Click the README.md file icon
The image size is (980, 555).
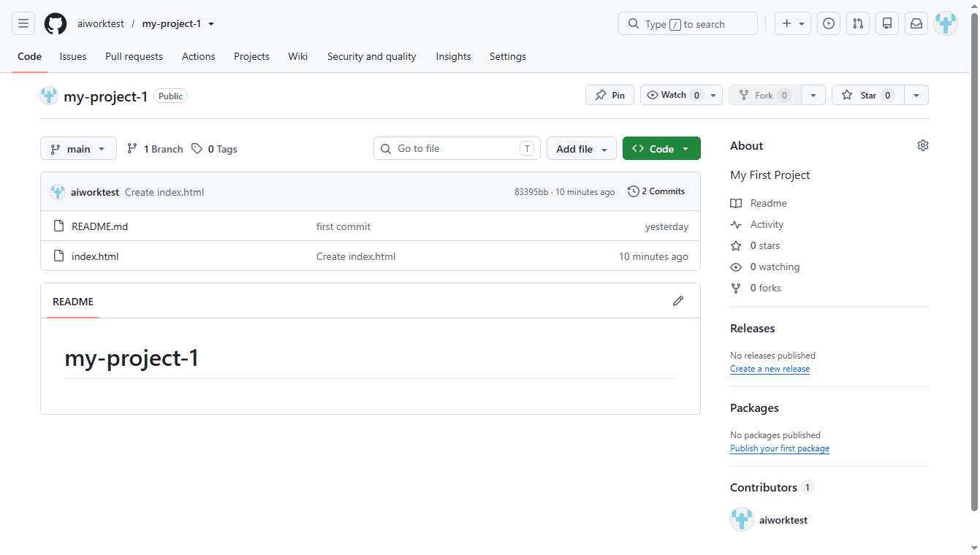point(59,226)
